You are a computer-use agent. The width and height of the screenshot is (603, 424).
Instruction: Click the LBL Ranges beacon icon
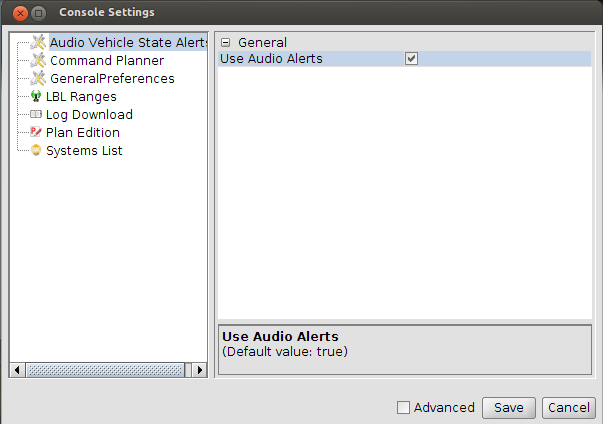coord(36,96)
